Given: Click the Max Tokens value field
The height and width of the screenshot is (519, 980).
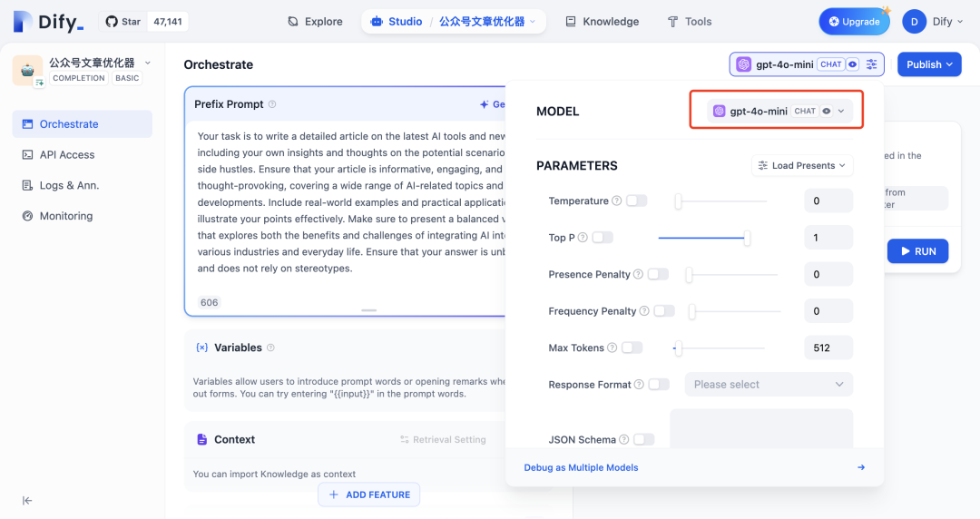Looking at the screenshot, I should click(x=828, y=348).
